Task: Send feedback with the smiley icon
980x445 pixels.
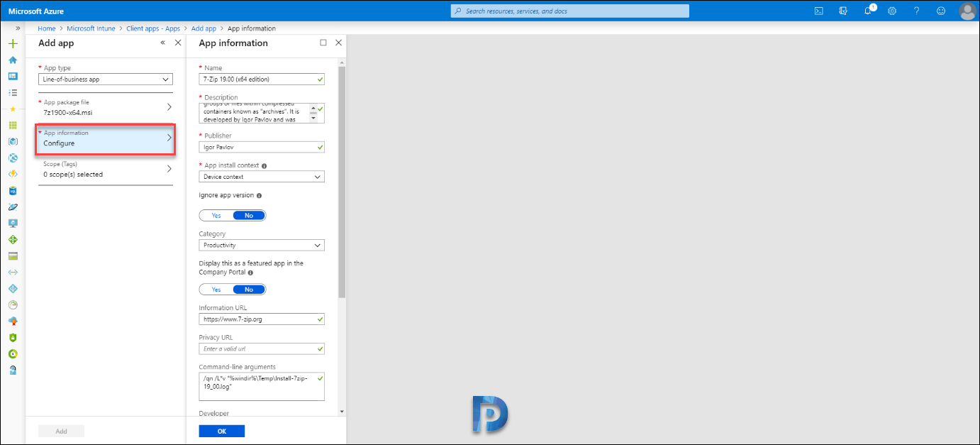Action: tap(941, 11)
